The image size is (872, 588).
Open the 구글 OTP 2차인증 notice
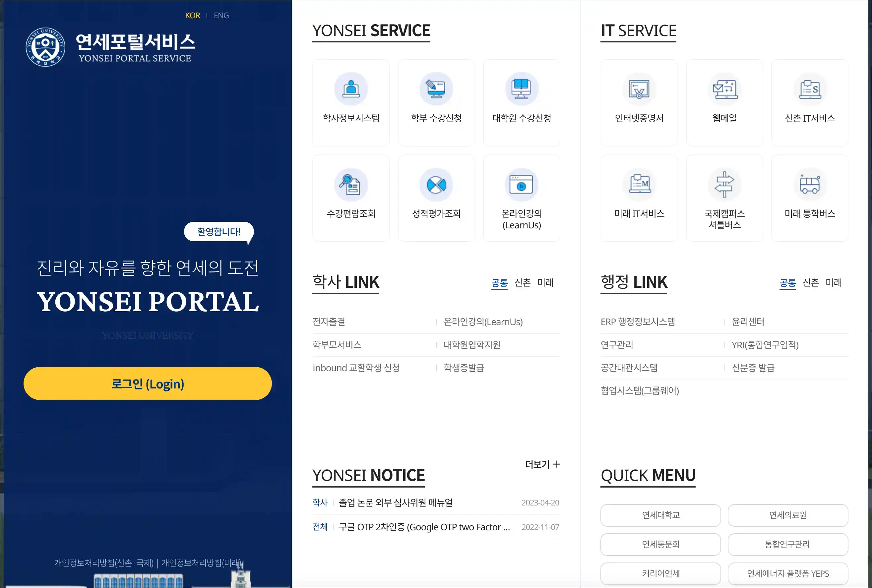click(x=424, y=527)
